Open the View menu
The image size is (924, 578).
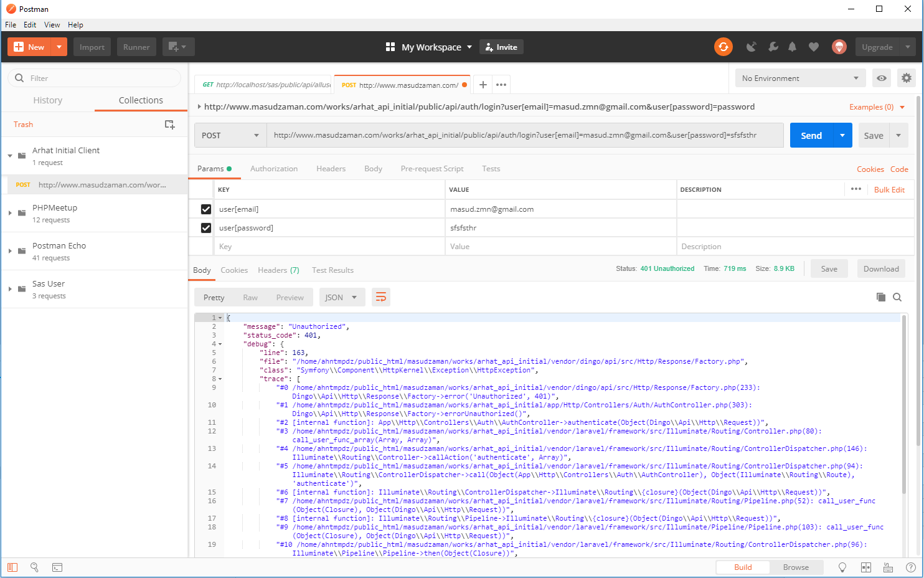(x=52, y=25)
